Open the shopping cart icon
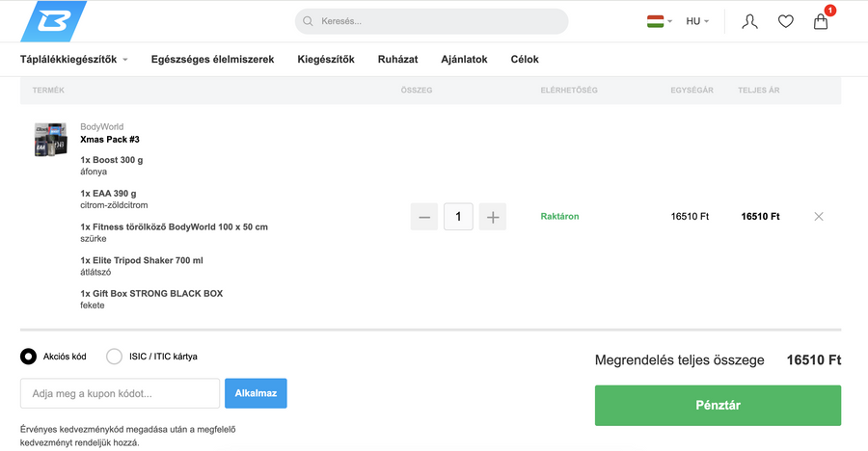 coord(821,21)
